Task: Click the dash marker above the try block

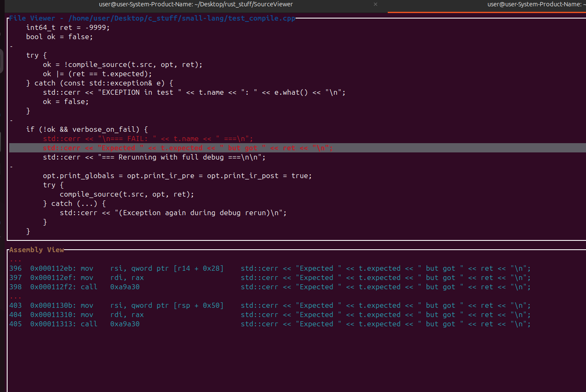Action: (11, 46)
